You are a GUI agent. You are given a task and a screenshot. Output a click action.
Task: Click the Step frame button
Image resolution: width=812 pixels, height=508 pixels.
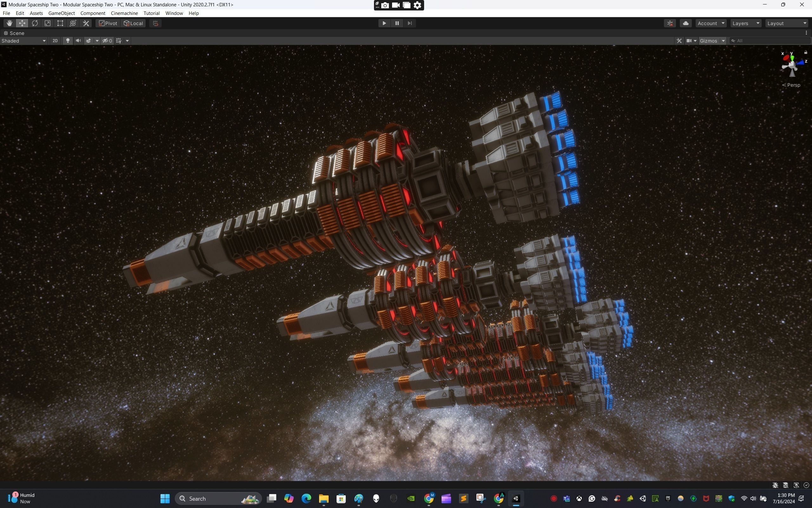[410, 23]
